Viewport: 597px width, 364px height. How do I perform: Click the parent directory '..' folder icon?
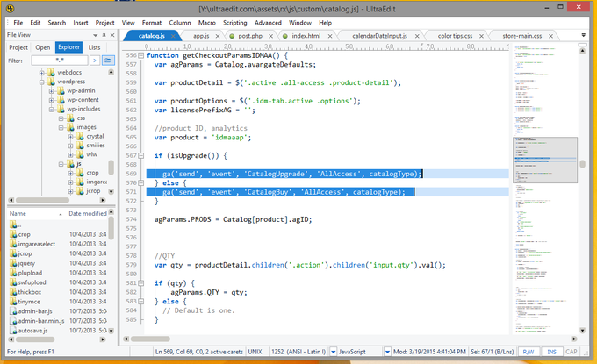pos(13,225)
